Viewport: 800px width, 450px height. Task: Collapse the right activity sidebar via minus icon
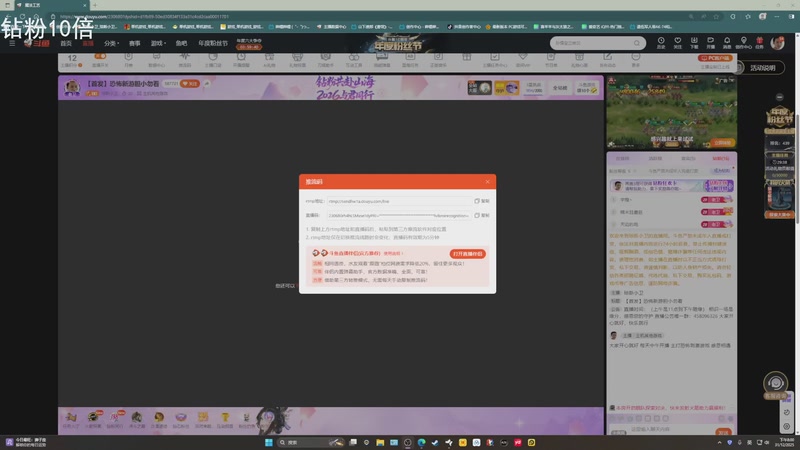coord(779,97)
